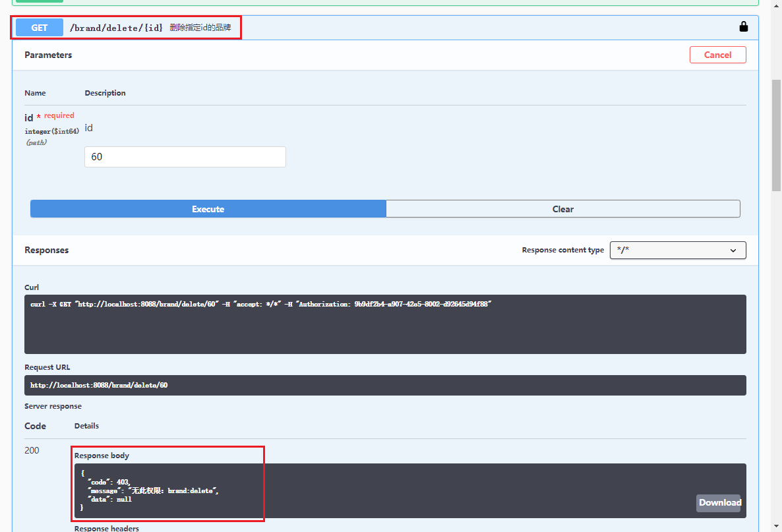Click the scrollbar up arrow
Viewport: 782px width, 532px height.
pyautogui.click(x=776, y=5)
